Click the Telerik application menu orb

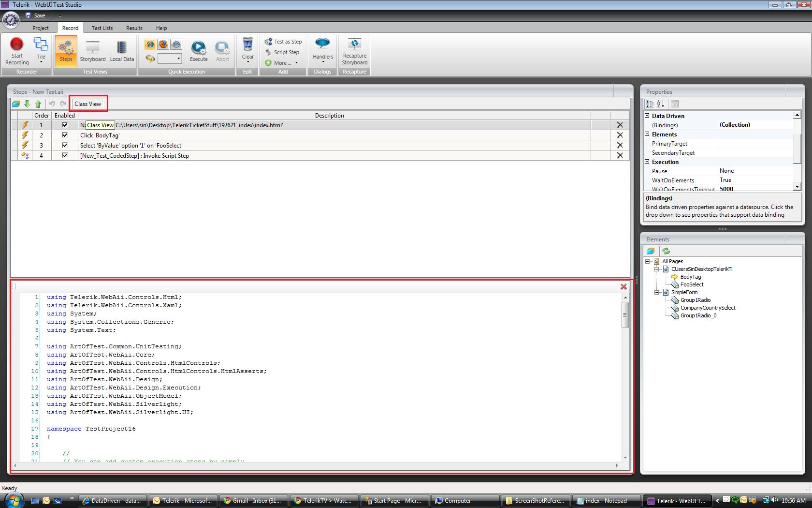11,20
